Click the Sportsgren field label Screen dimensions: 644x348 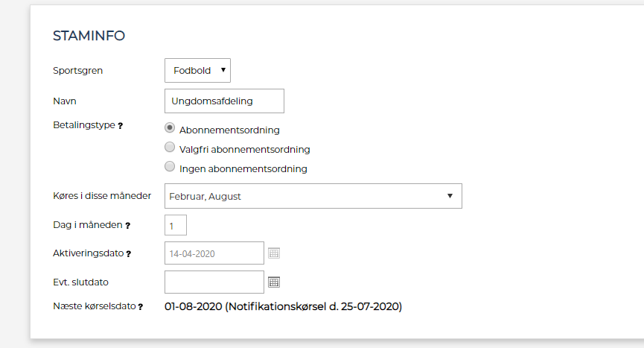tap(77, 71)
